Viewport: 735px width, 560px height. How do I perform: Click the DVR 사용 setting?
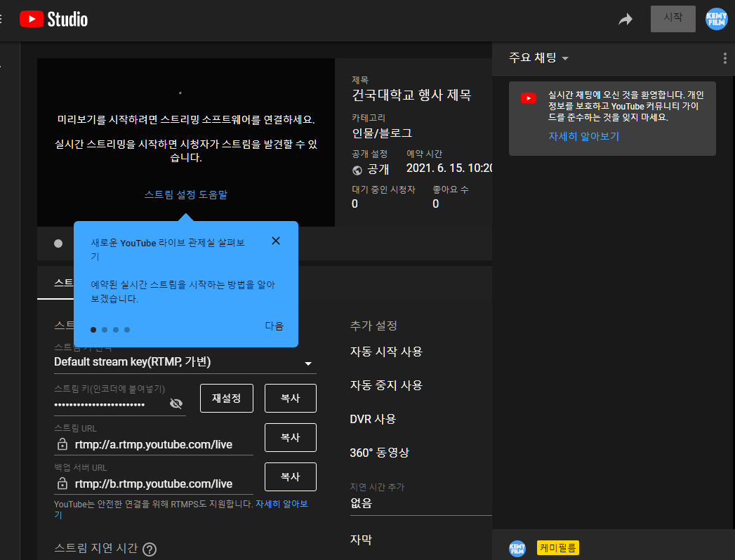click(373, 419)
